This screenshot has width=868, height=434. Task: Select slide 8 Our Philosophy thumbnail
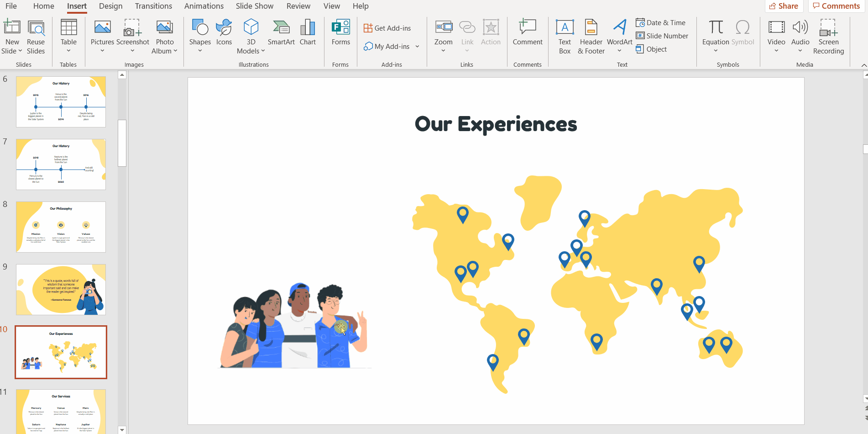(x=61, y=227)
